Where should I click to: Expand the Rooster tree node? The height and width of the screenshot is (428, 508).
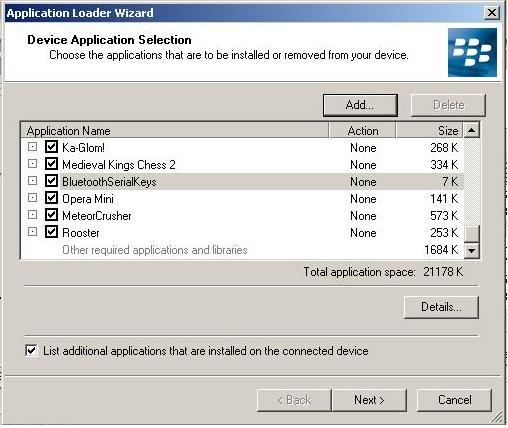[x=32, y=232]
